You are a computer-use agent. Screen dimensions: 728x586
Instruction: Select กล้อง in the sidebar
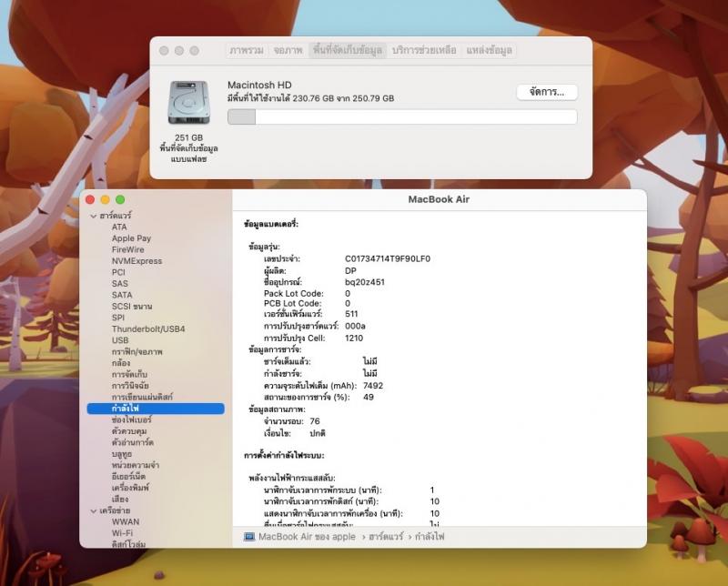click(x=121, y=363)
